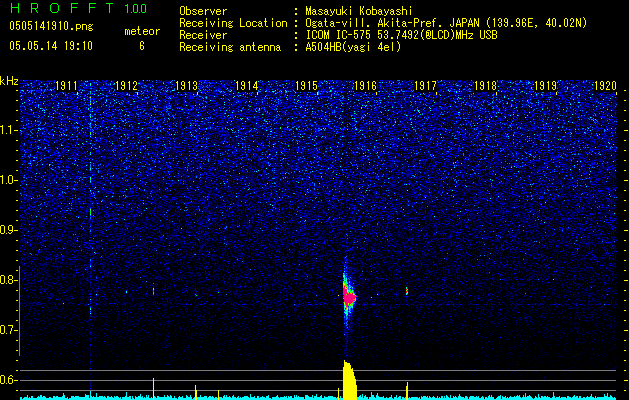Click the 0.9 kHz frequency label
Image resolution: width=629 pixels, height=400 pixels.
coord(9,230)
